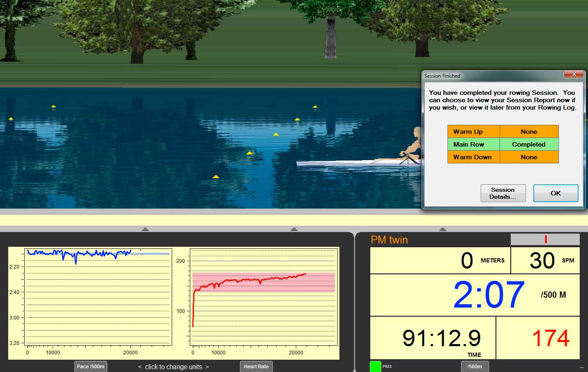Click the red 174 heart rate readout
The image size is (588, 372).
pyautogui.click(x=551, y=338)
